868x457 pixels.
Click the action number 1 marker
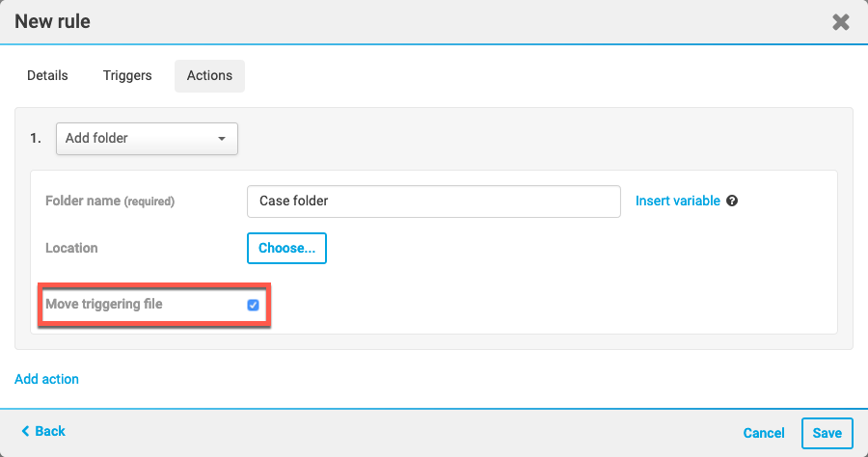36,139
